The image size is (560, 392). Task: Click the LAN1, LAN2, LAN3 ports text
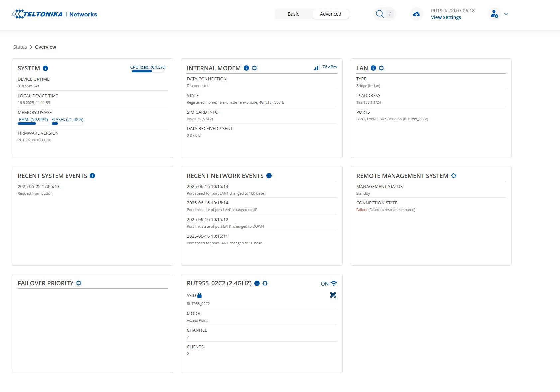coord(392,119)
